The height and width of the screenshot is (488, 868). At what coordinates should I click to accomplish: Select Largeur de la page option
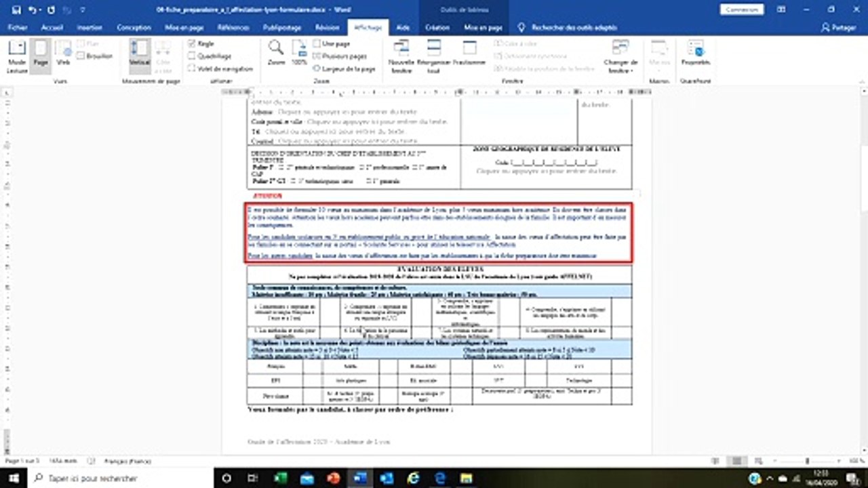click(x=344, y=69)
